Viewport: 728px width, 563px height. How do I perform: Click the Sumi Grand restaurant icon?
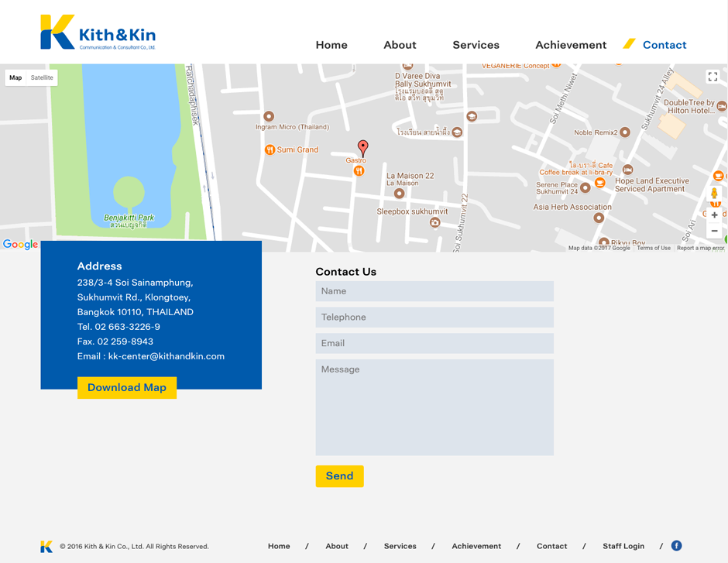tap(270, 149)
